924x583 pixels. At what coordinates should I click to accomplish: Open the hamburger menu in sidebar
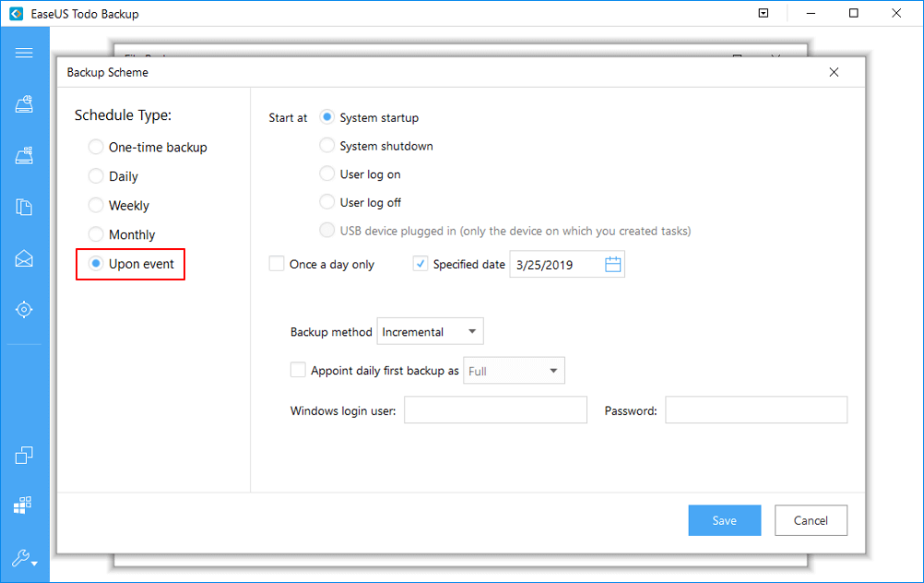tap(24, 53)
